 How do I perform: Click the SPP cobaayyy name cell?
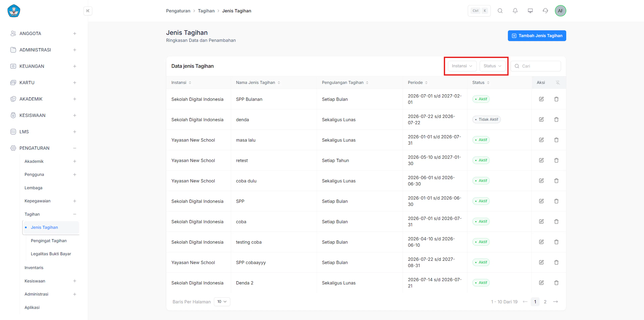pyautogui.click(x=251, y=262)
